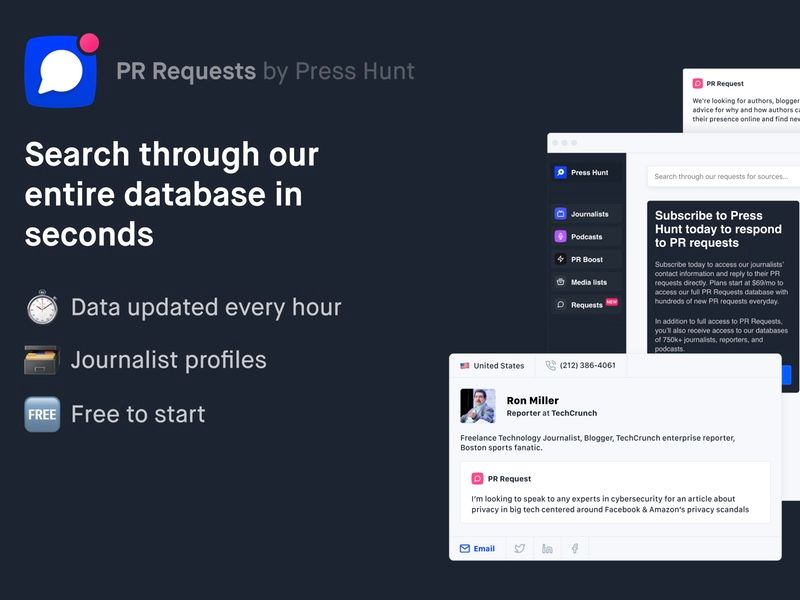This screenshot has width=800, height=600.
Task: Click the NEW badge next to Requests
Action: pyautogui.click(x=610, y=303)
